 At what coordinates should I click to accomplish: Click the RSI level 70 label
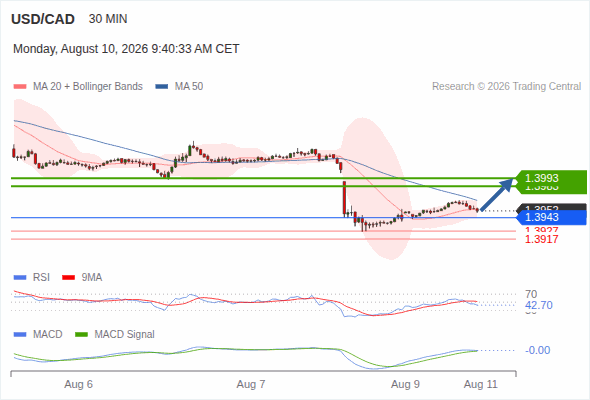click(531, 294)
